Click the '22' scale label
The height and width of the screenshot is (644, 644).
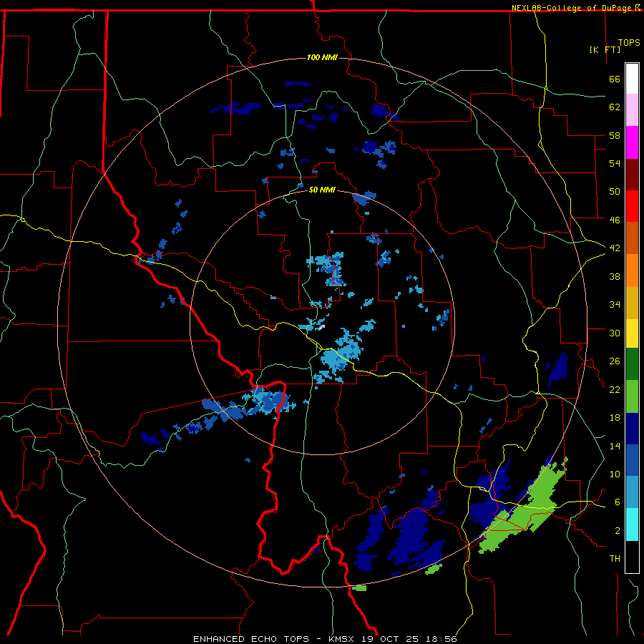point(615,389)
